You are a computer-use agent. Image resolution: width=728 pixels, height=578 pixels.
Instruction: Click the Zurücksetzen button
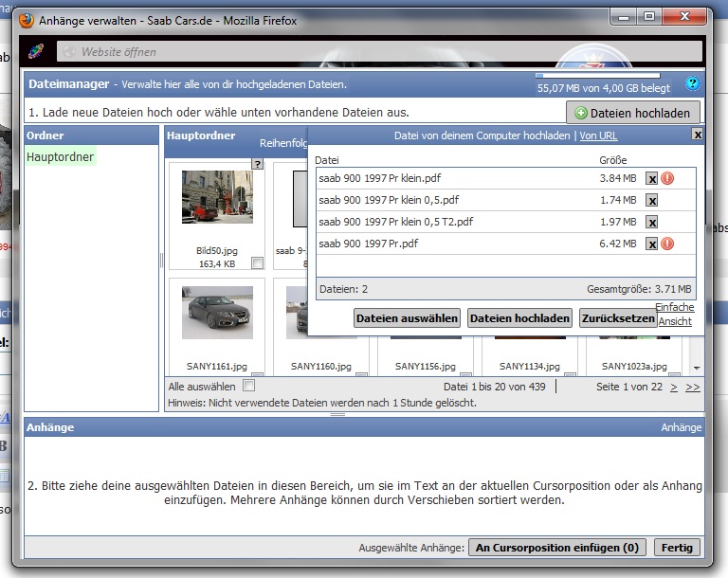click(x=618, y=318)
